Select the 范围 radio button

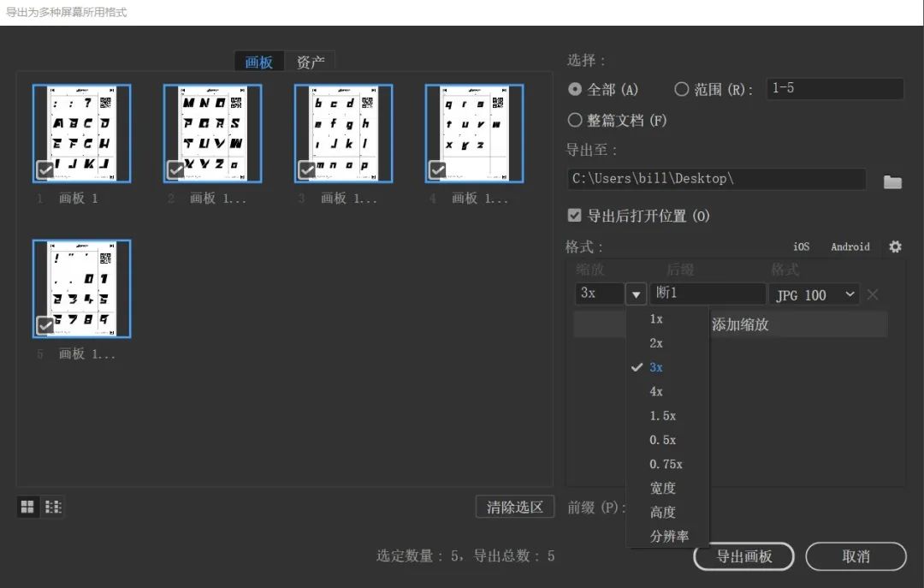click(681, 89)
